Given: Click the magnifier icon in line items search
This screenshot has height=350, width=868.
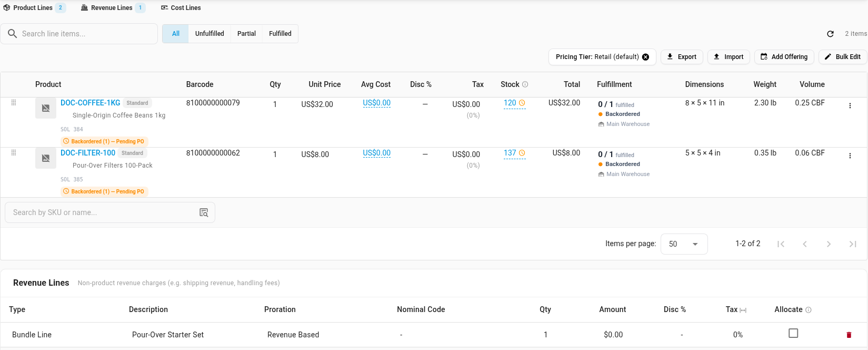Looking at the screenshot, I should [13, 34].
